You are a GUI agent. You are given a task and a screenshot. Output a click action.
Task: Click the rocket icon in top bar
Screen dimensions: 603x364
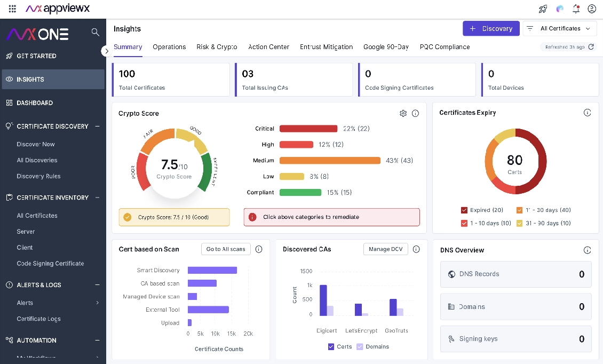543,9
